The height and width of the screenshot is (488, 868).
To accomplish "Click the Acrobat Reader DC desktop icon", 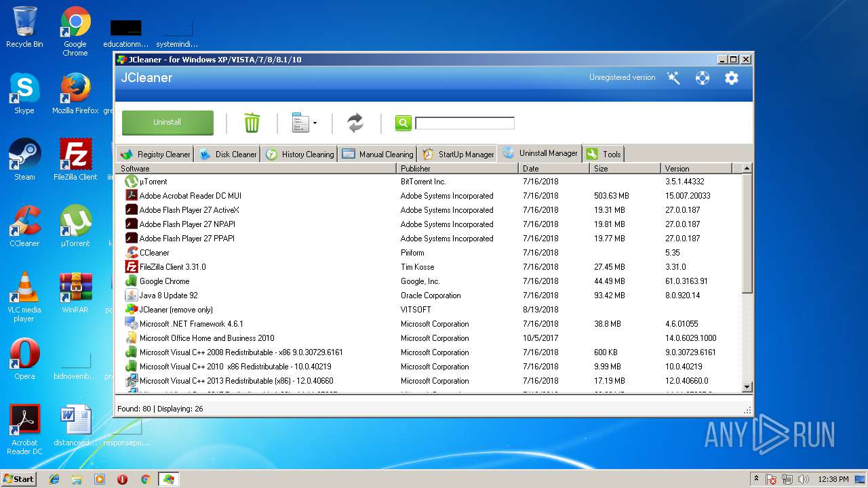I will [x=24, y=430].
